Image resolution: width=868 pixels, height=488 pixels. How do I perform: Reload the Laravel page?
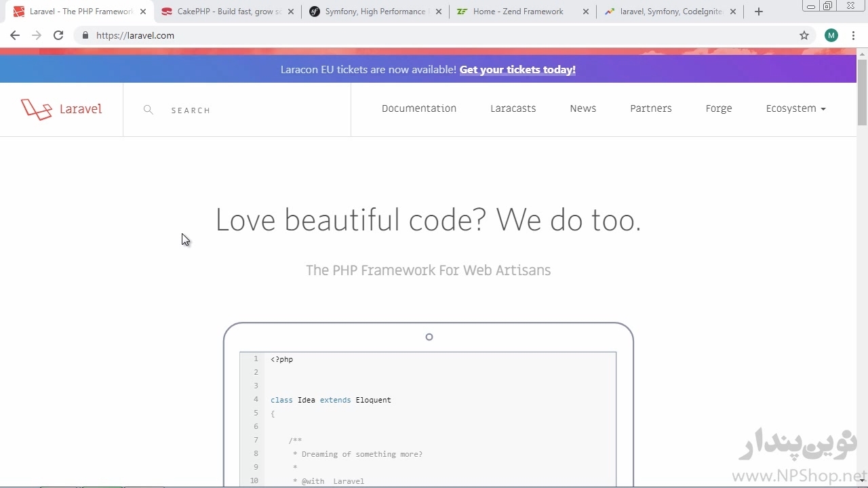[58, 35]
